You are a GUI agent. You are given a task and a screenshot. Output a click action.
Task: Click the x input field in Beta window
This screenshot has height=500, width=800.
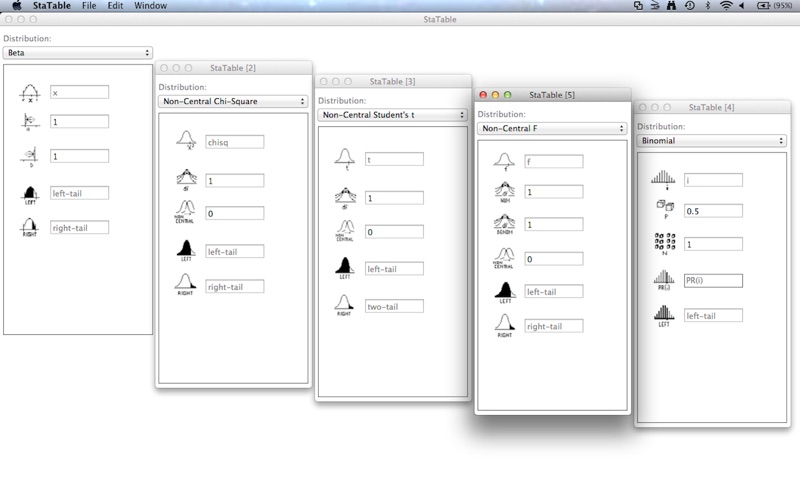pyautogui.click(x=80, y=92)
